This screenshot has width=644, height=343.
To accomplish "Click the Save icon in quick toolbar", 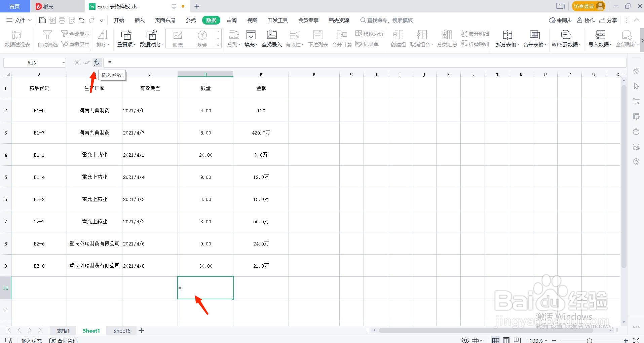I will coord(42,20).
